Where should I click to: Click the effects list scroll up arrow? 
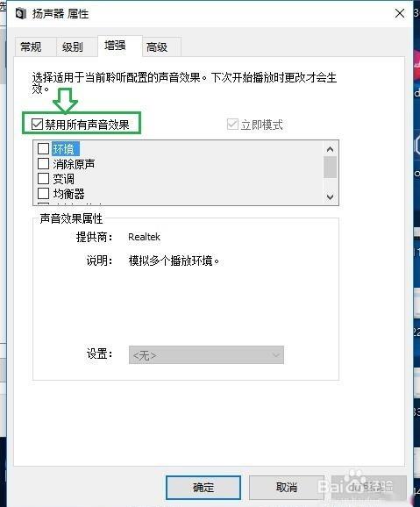[330, 149]
